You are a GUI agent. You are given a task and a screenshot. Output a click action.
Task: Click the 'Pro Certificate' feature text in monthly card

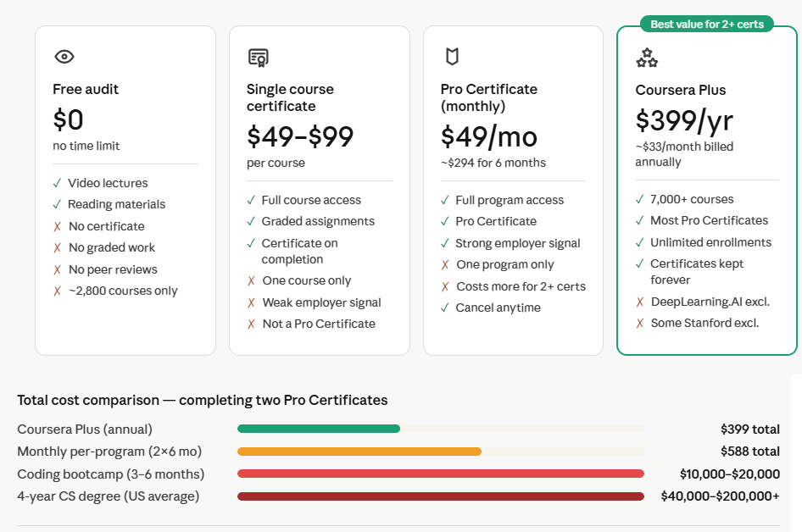(496, 221)
